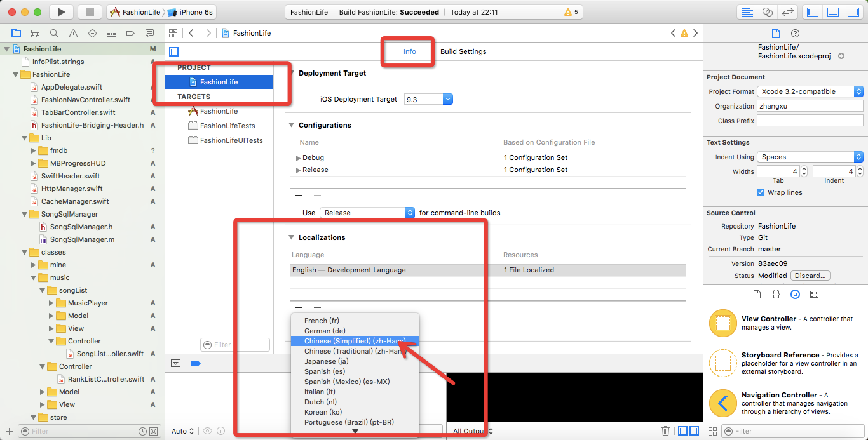Switch to the Build Settings tab
Screen dimensions: 868x440
pyautogui.click(x=463, y=51)
